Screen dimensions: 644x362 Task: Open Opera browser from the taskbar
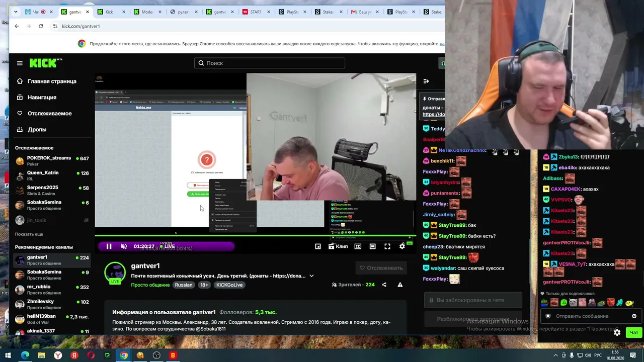tap(91, 355)
